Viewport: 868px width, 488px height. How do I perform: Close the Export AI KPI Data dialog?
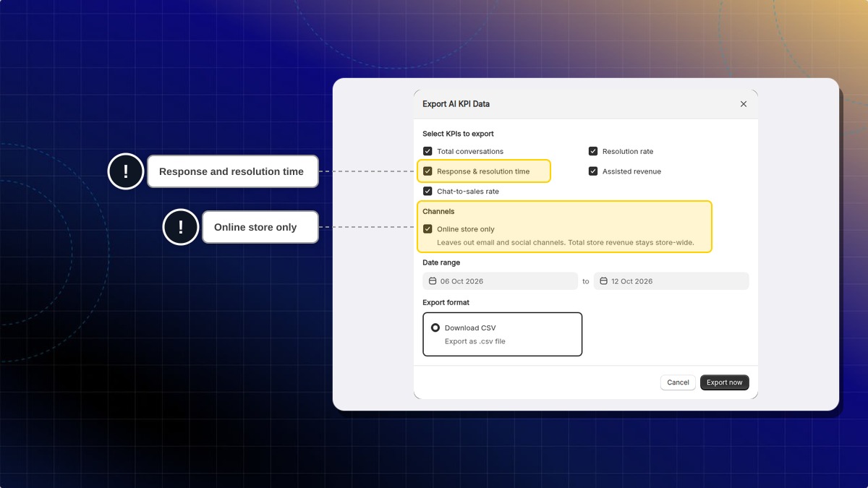pyautogui.click(x=744, y=104)
